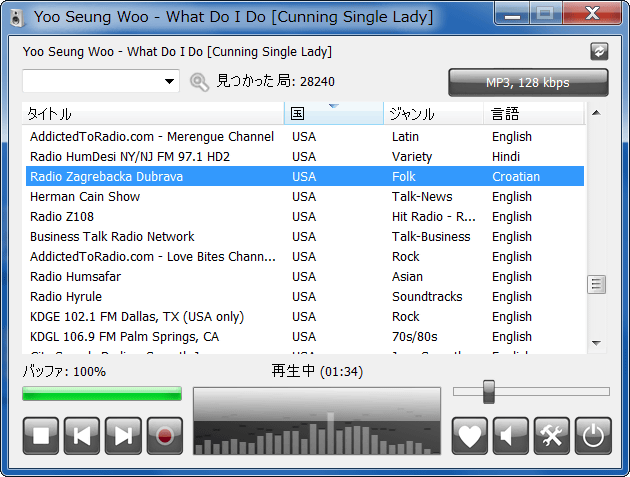This screenshot has width=630, height=477.
Task: Click the Croatian language cell
Action: pos(516,176)
